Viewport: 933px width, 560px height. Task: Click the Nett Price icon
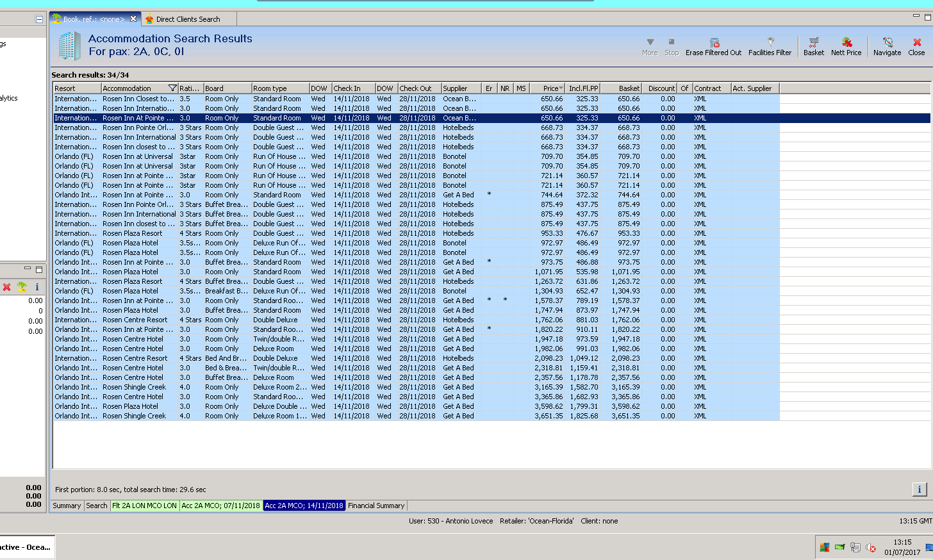tap(846, 46)
